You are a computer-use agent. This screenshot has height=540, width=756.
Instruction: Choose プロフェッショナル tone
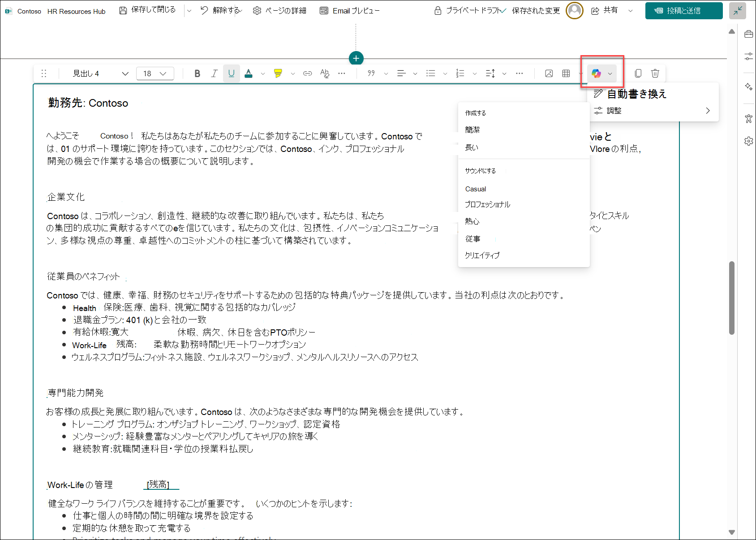point(524,204)
